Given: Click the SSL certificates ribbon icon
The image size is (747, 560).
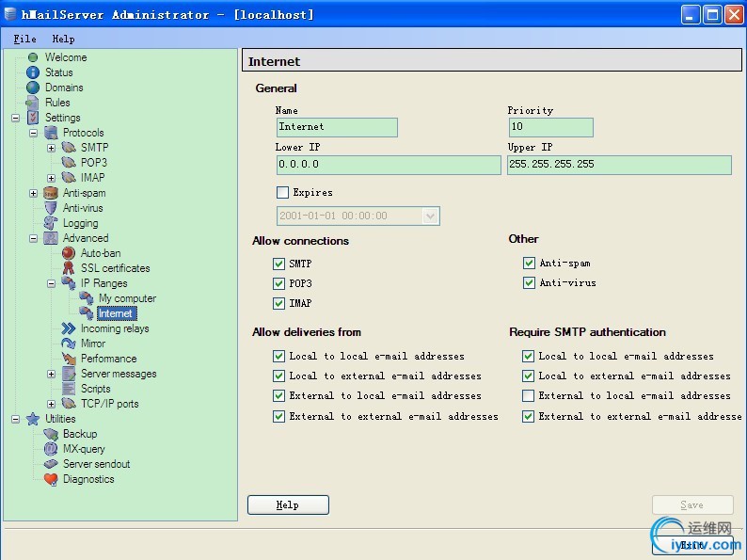Looking at the screenshot, I should pos(69,268).
